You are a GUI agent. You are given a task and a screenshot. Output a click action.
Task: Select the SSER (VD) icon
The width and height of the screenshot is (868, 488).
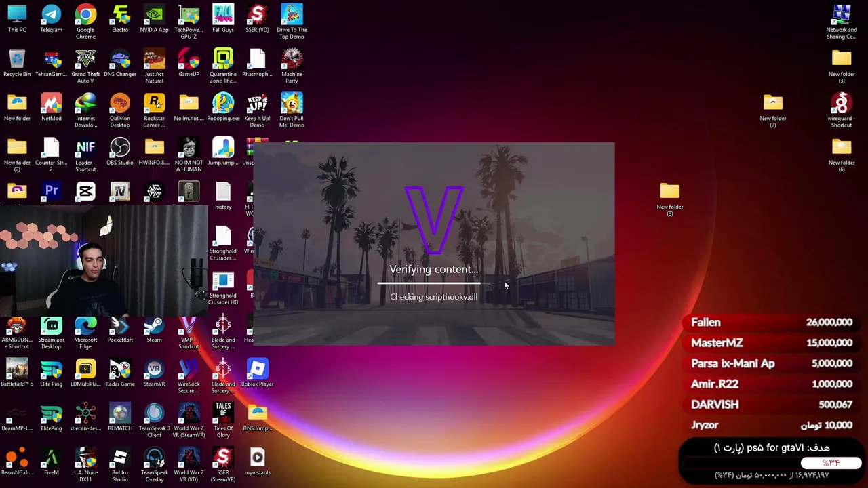click(257, 19)
